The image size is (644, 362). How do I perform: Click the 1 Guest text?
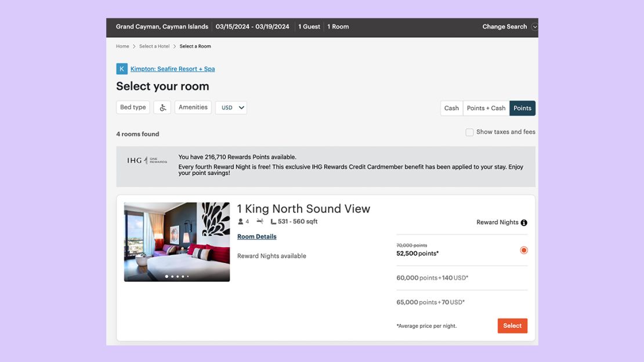point(309,27)
